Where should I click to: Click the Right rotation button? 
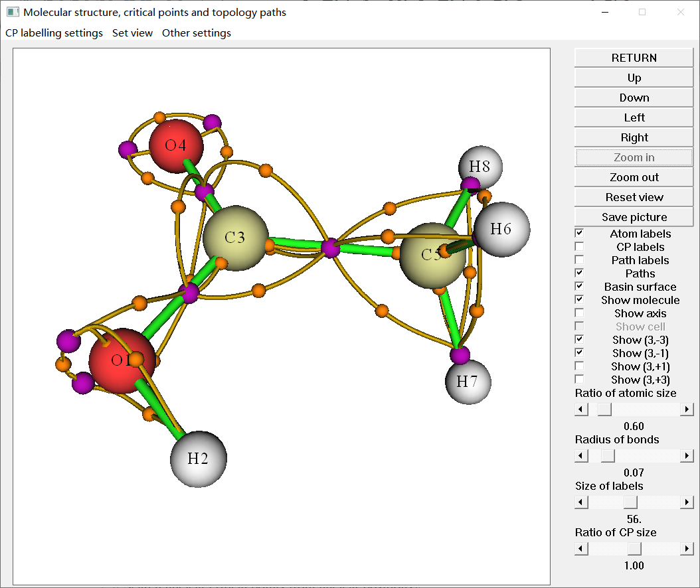634,137
